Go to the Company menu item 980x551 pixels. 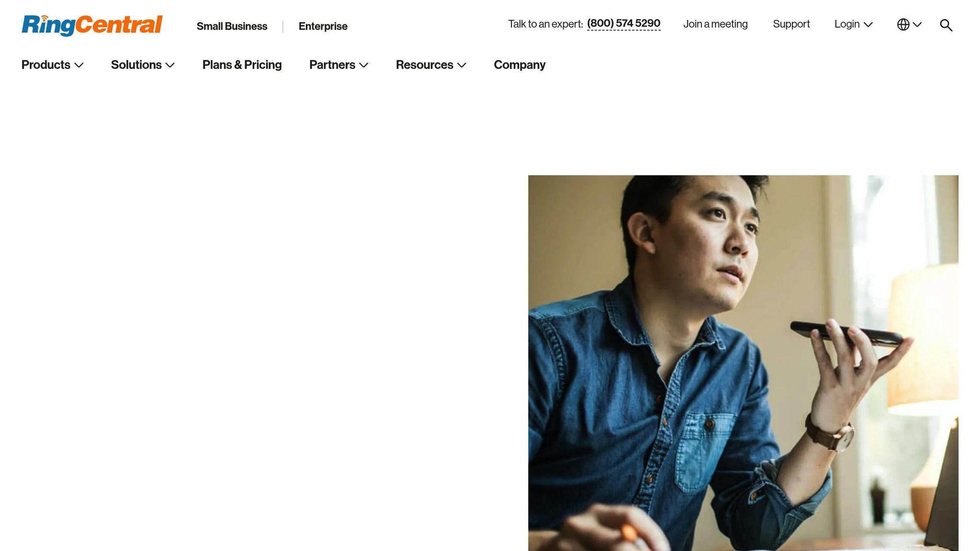tap(520, 65)
